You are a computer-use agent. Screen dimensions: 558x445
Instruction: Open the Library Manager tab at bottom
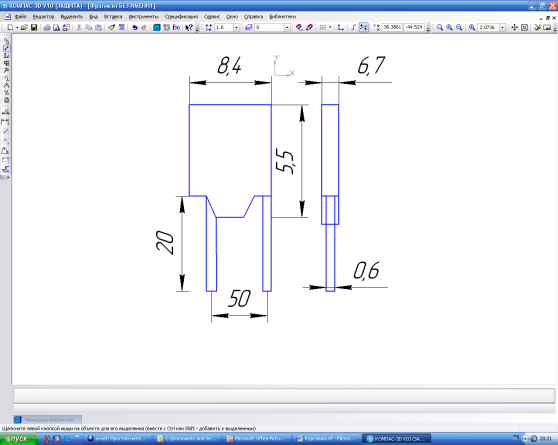click(x=48, y=420)
